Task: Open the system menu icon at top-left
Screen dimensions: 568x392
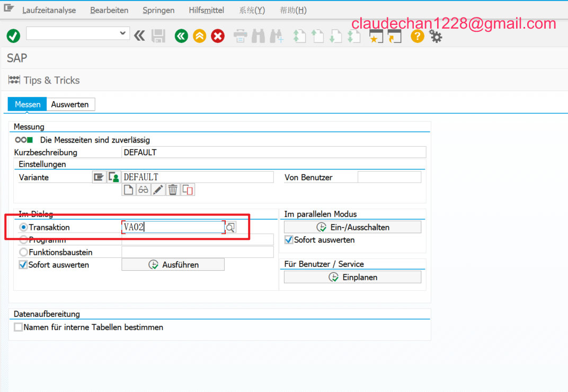Action: coord(9,10)
